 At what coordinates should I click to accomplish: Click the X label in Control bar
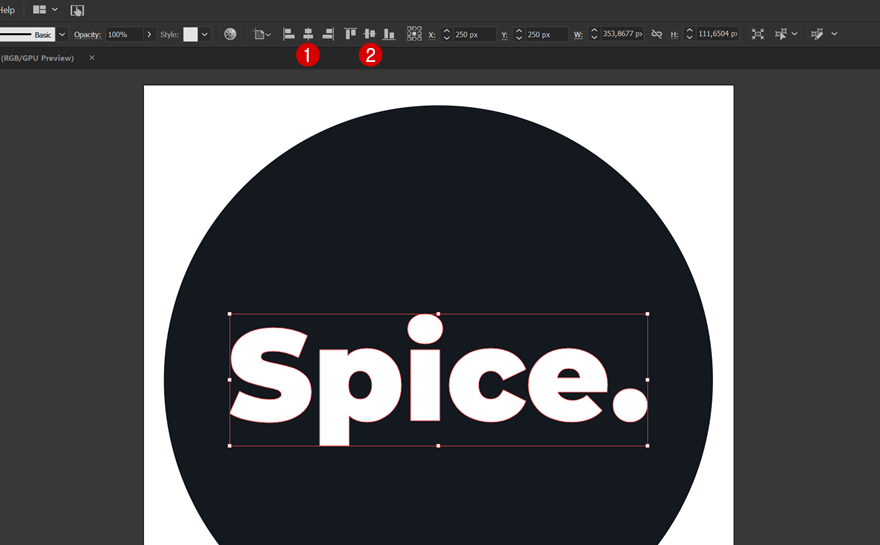pyautogui.click(x=432, y=35)
